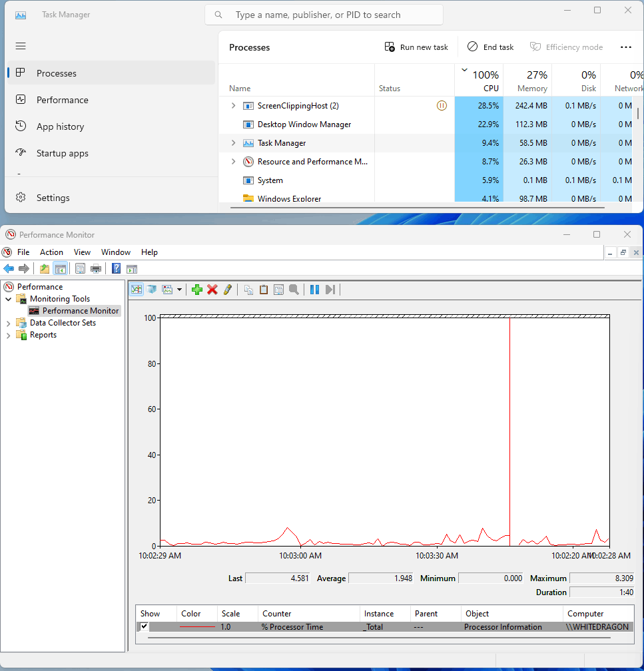
Task: Click the Up One Level folder icon
Action: (44, 269)
